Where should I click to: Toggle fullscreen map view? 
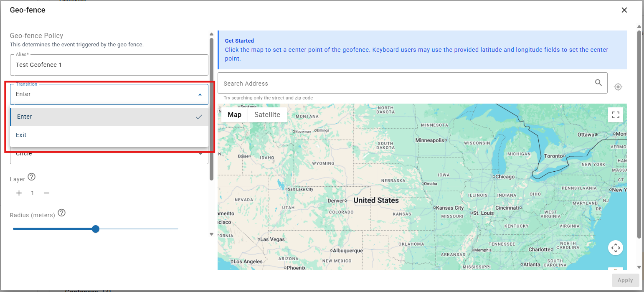point(616,115)
